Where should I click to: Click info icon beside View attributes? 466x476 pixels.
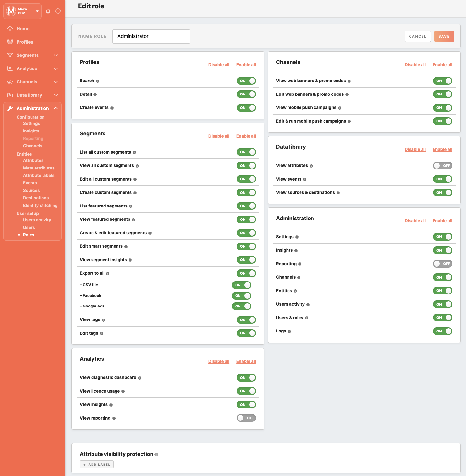coord(311,166)
